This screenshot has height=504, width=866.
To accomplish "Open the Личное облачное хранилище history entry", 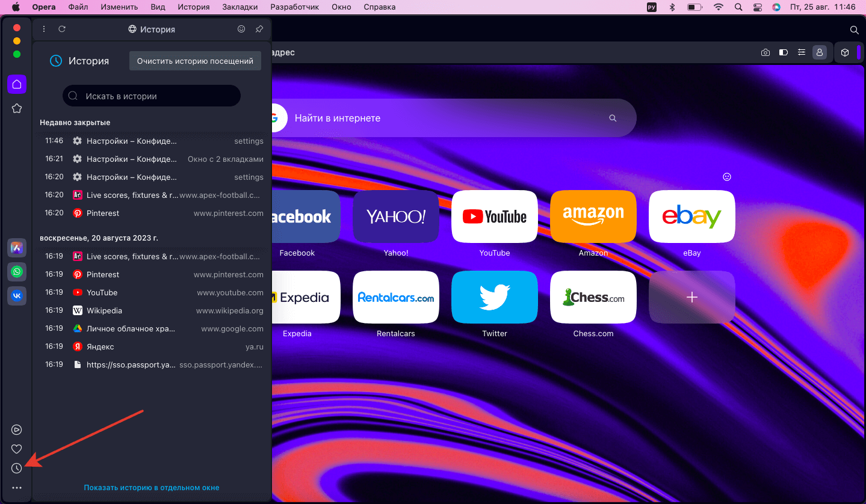I will pos(153,328).
